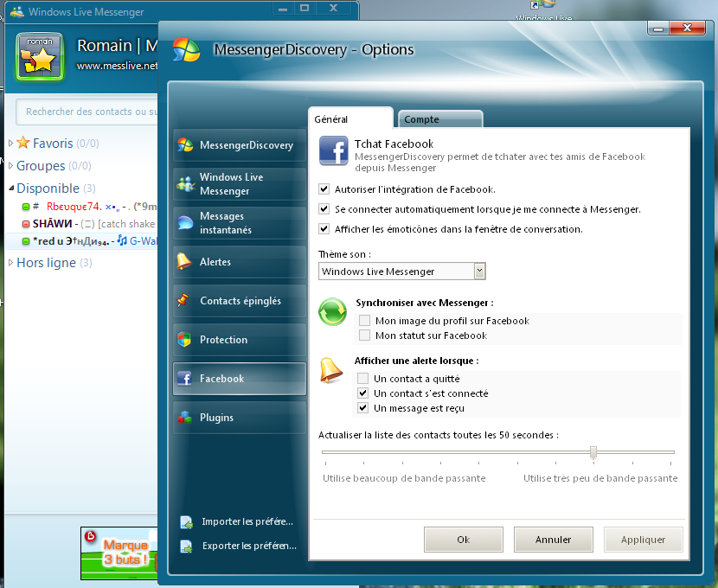Uncheck Un contact s'est connecté alert
This screenshot has width=718, height=588.
click(x=362, y=393)
